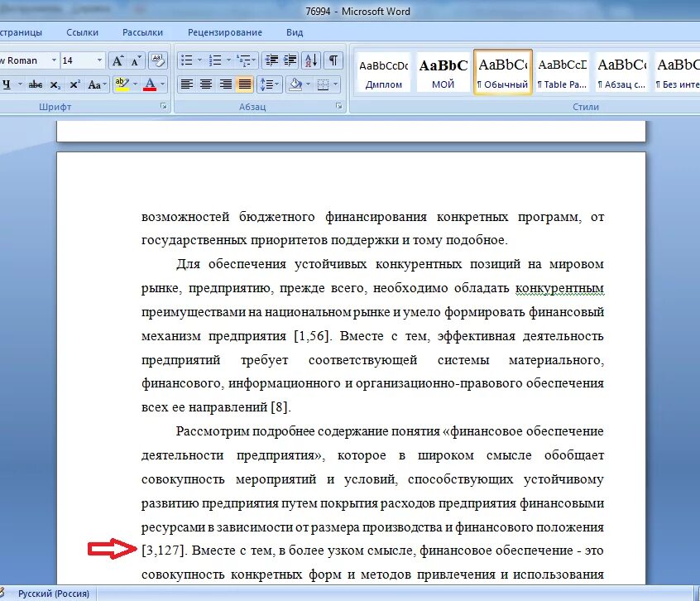700x601 pixels.
Task: Align text to the right
Action: point(225,84)
